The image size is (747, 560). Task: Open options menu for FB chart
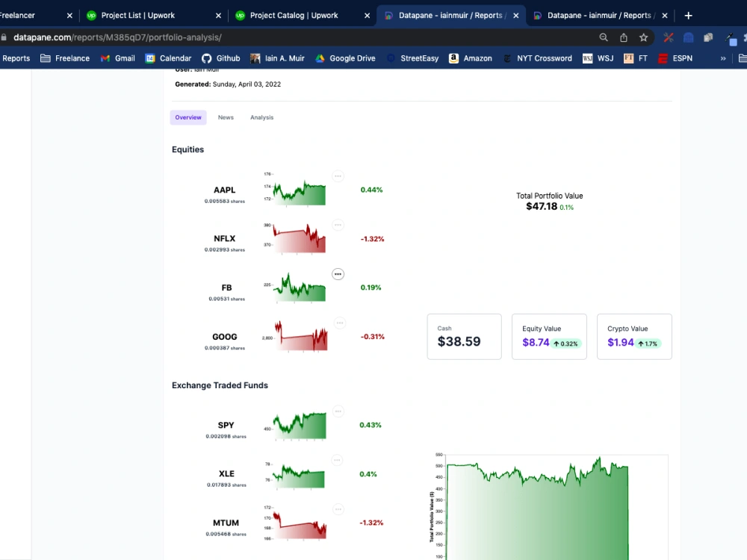(x=338, y=274)
